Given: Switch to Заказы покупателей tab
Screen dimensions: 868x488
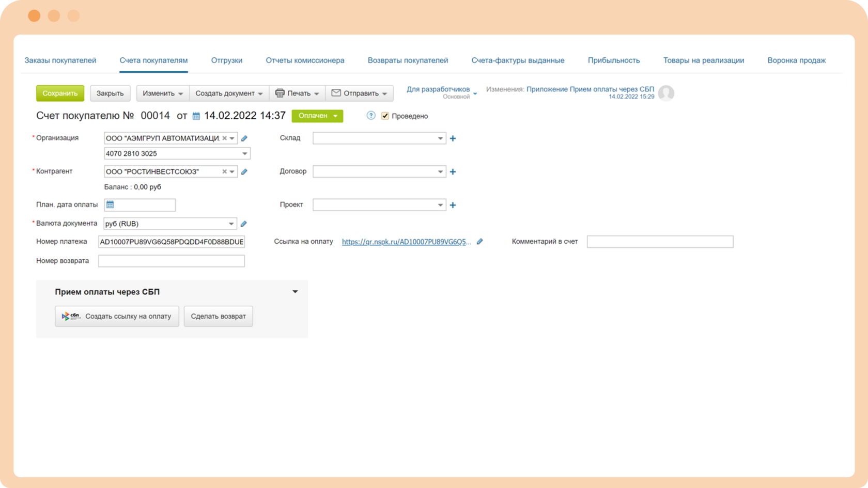Looking at the screenshot, I should [x=60, y=60].
